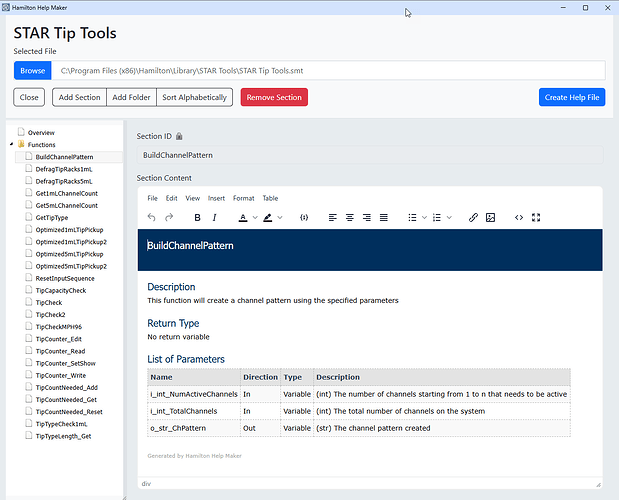Align text right
This screenshot has height=500, width=619.
pos(367,217)
